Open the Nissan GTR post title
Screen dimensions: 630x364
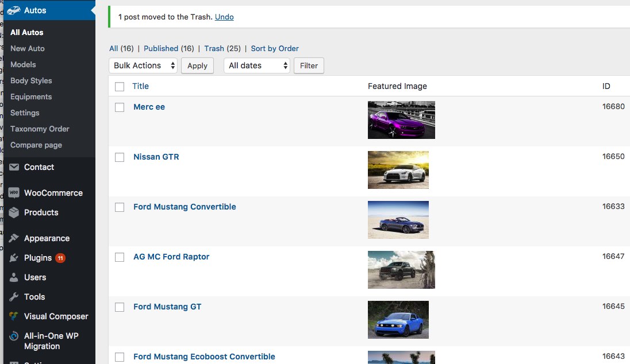156,157
